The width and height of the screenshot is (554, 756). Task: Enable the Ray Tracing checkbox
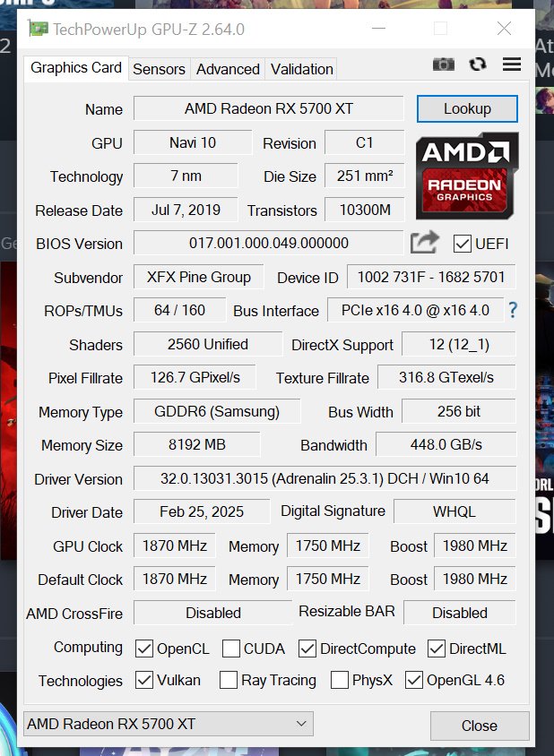pos(229,680)
